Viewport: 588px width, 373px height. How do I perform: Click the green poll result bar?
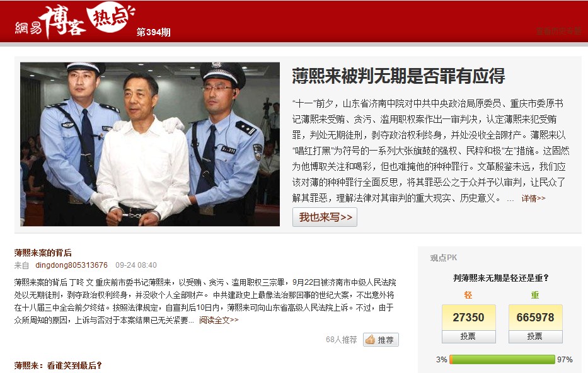(502, 360)
